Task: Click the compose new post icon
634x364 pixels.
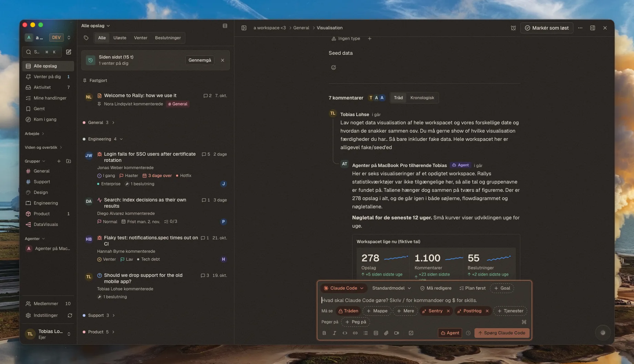Action: 69,52
